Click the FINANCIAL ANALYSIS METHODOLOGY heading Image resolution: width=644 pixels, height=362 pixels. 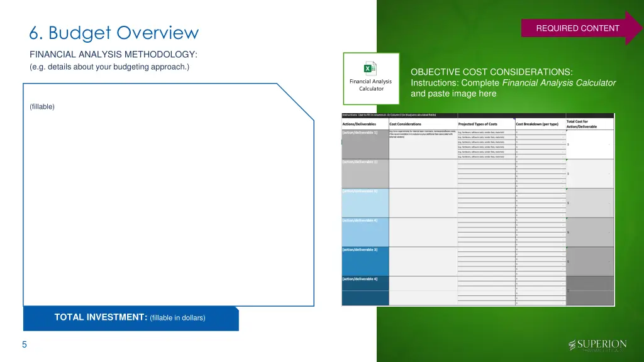(x=113, y=55)
